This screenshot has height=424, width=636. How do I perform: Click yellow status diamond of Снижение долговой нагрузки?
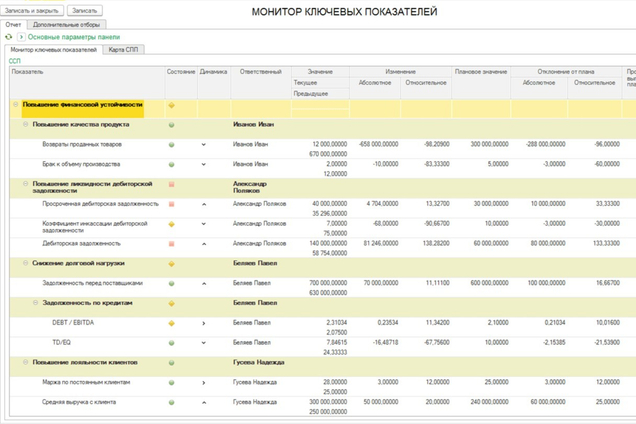coord(172,264)
